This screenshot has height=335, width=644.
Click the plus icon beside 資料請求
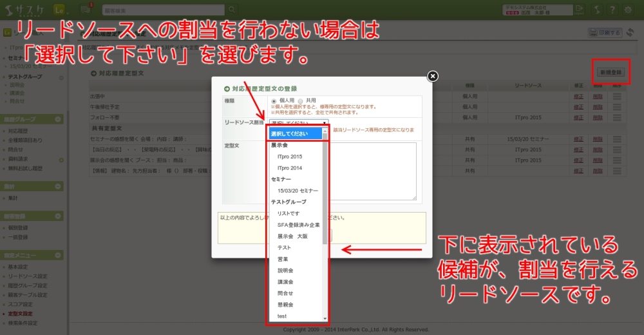coord(61,160)
